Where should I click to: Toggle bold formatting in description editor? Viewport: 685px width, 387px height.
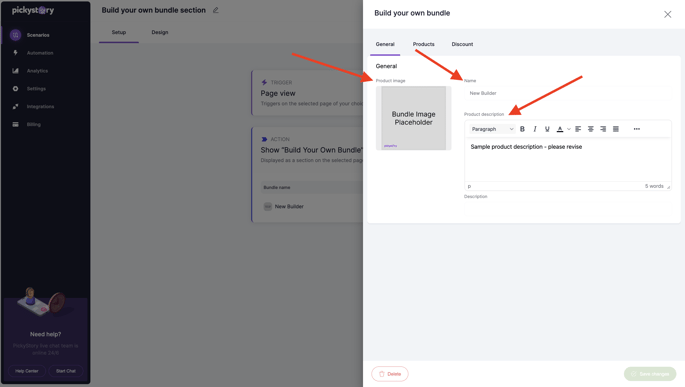coord(522,129)
